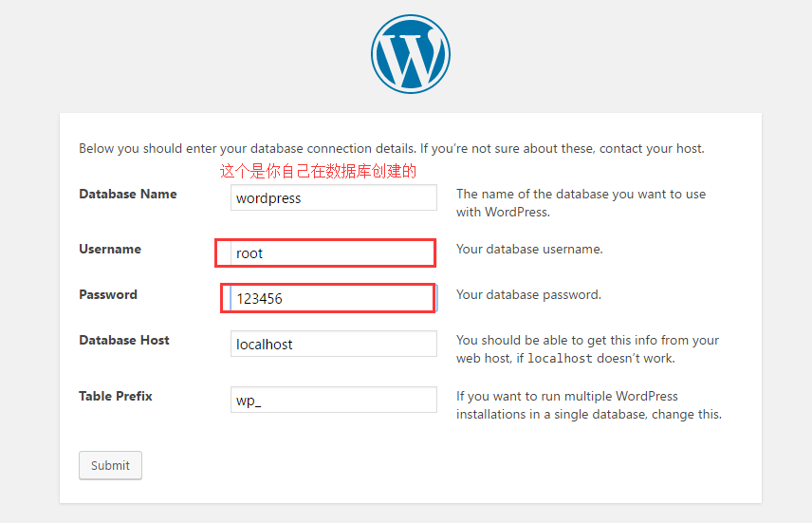This screenshot has width=812, height=523.
Task: Click text 'The name of the database you want to use'
Action: coord(581,194)
